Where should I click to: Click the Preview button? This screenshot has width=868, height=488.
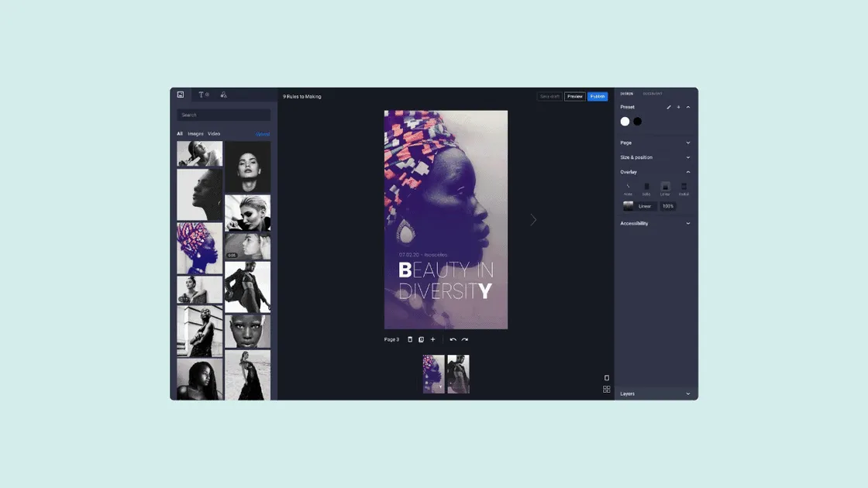coord(575,97)
